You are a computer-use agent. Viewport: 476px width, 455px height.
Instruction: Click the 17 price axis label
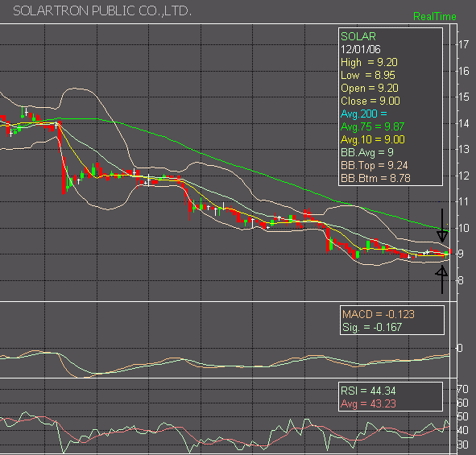point(464,45)
